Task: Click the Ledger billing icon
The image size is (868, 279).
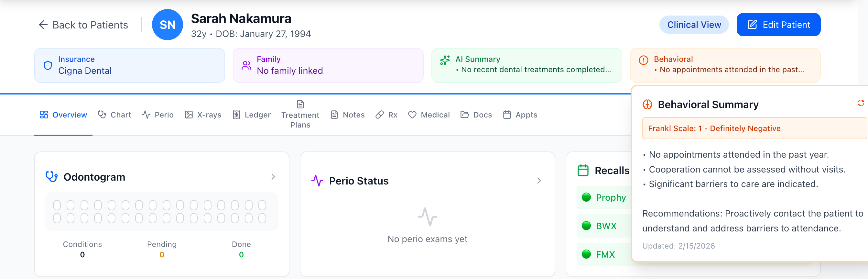Action: point(236,115)
